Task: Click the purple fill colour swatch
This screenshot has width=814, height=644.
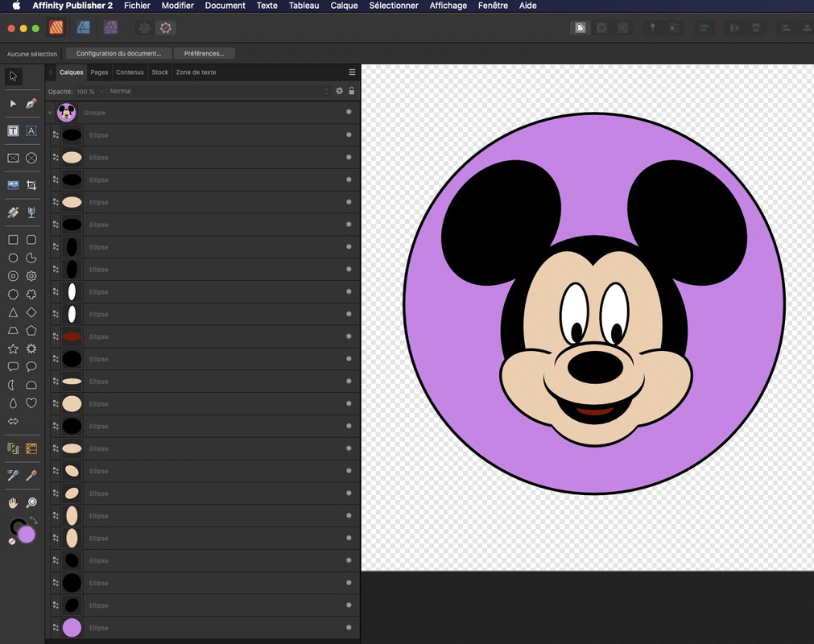Action: click(x=27, y=535)
